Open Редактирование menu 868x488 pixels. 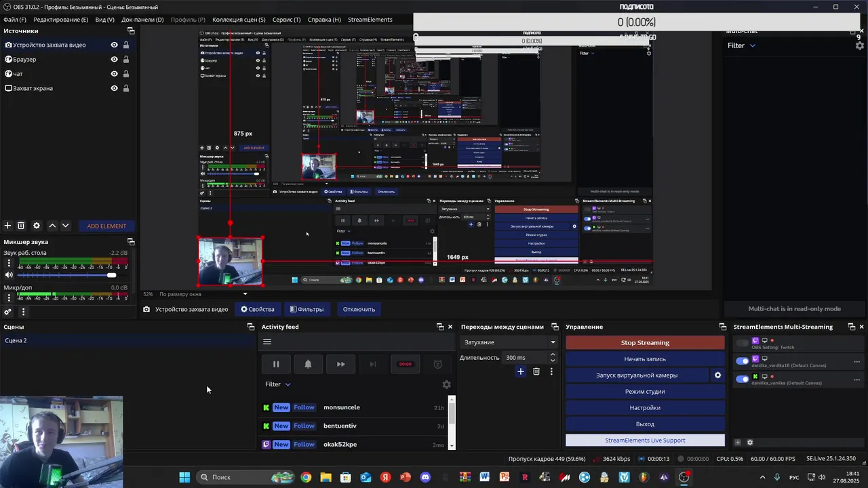[61, 20]
